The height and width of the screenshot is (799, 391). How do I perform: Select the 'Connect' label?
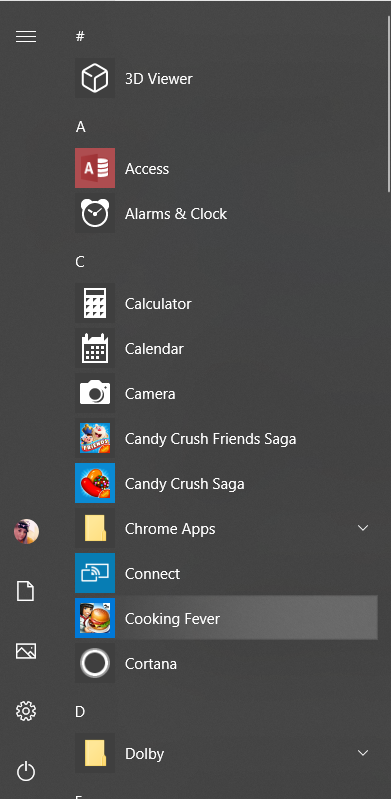pos(152,574)
